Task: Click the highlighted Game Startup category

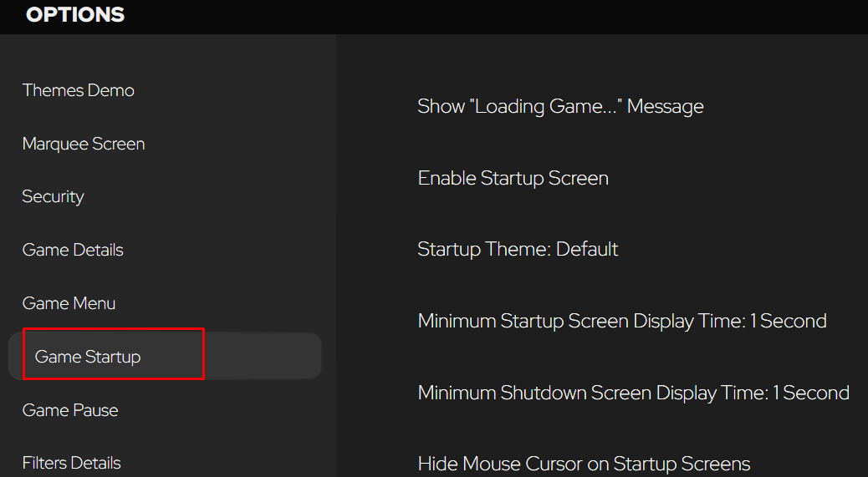Action: pyautogui.click(x=165, y=357)
